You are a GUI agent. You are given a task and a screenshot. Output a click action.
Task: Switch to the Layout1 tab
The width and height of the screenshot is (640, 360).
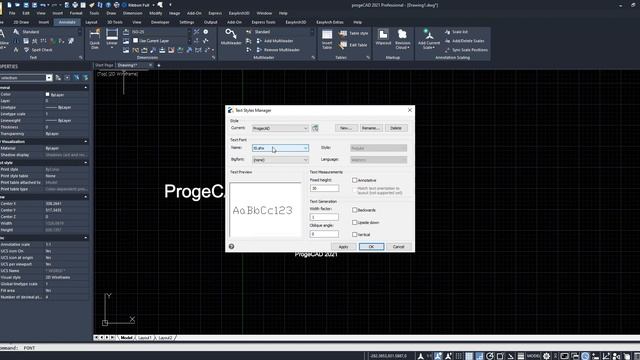pyautogui.click(x=144, y=338)
